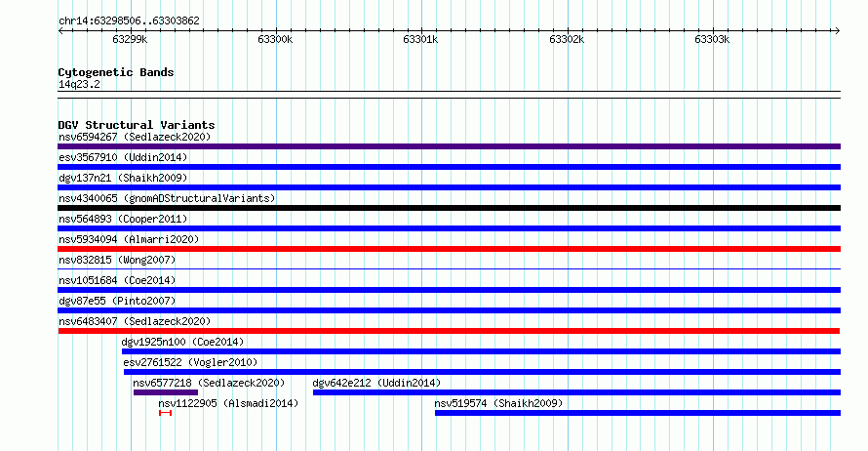Open the dgv642e212 (Uddin2014) label
Image resolution: width=868 pixels, height=451 pixels.
pos(376,383)
